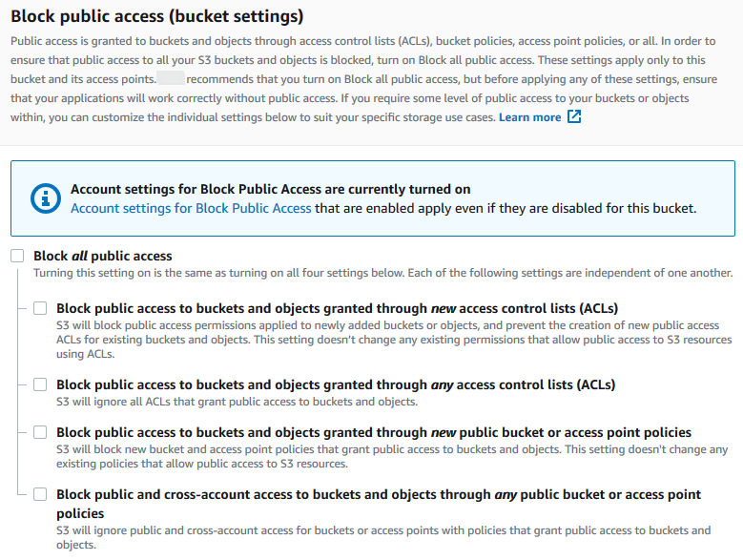Image resolution: width=743 pixels, height=560 pixels.
Task: Click the label about public and cross-account access
Action: tap(379, 494)
